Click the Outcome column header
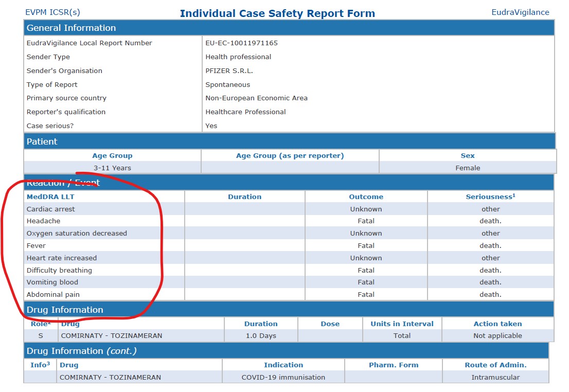The image size is (569, 392). point(366,197)
